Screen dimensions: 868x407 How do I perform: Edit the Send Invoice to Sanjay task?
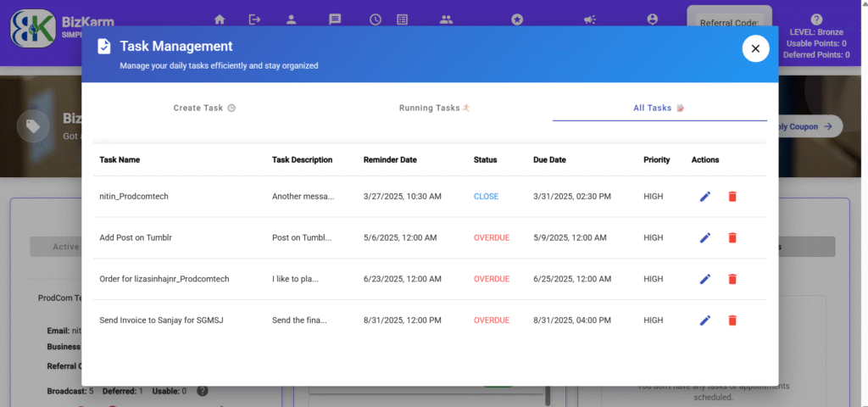705,320
